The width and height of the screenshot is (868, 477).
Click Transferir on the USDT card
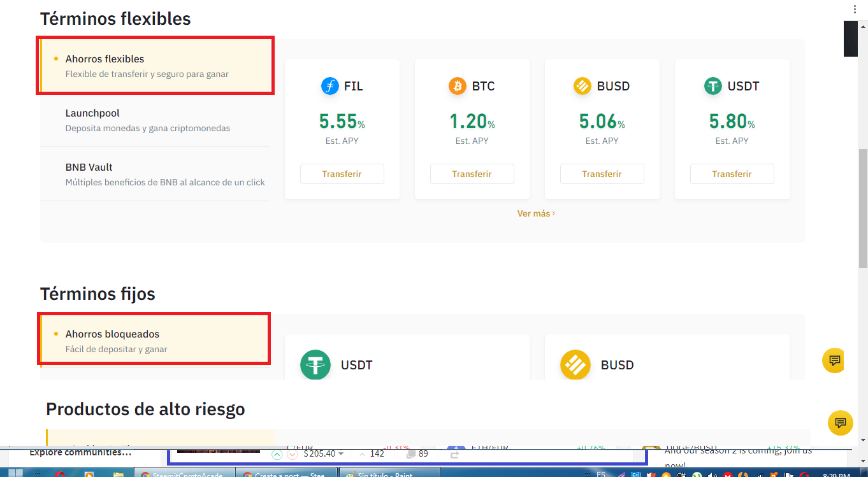click(732, 174)
